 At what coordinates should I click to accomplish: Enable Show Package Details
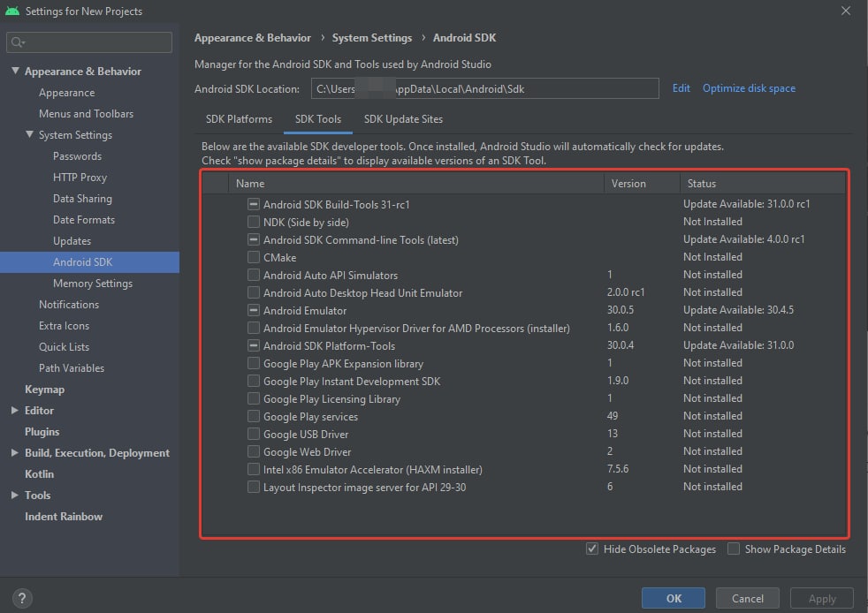pos(734,549)
